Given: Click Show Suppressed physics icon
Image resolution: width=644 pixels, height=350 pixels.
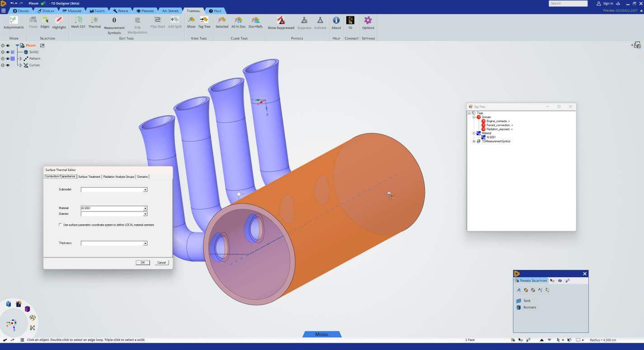Looking at the screenshot, I should 281,20.
